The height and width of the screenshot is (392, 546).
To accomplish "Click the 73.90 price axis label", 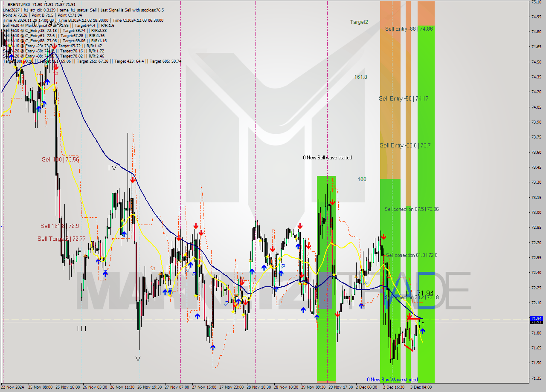I will point(537,122).
